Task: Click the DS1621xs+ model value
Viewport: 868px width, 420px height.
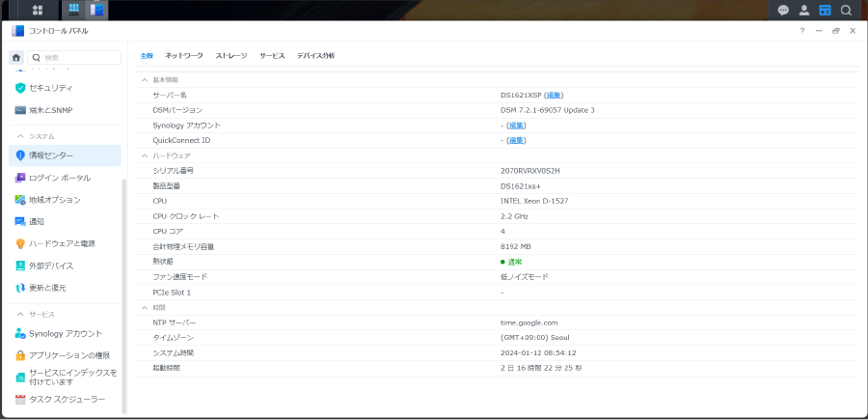Action: pos(521,186)
